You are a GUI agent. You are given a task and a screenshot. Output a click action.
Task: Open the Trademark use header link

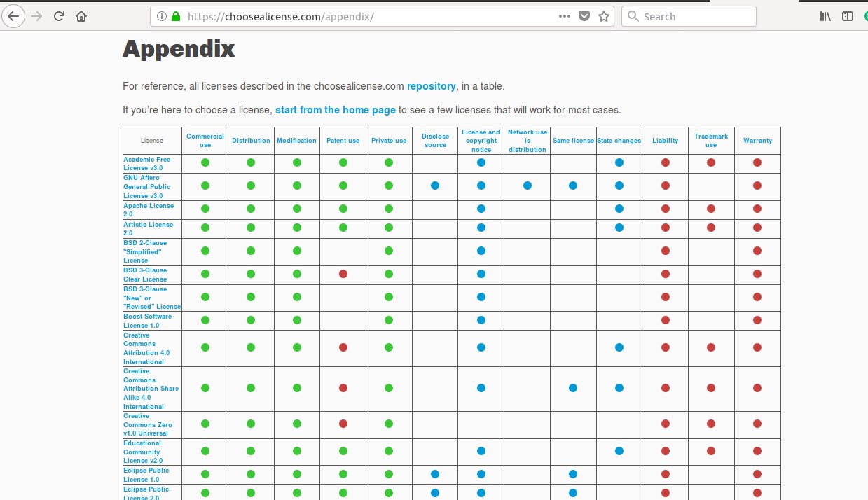[711, 141]
